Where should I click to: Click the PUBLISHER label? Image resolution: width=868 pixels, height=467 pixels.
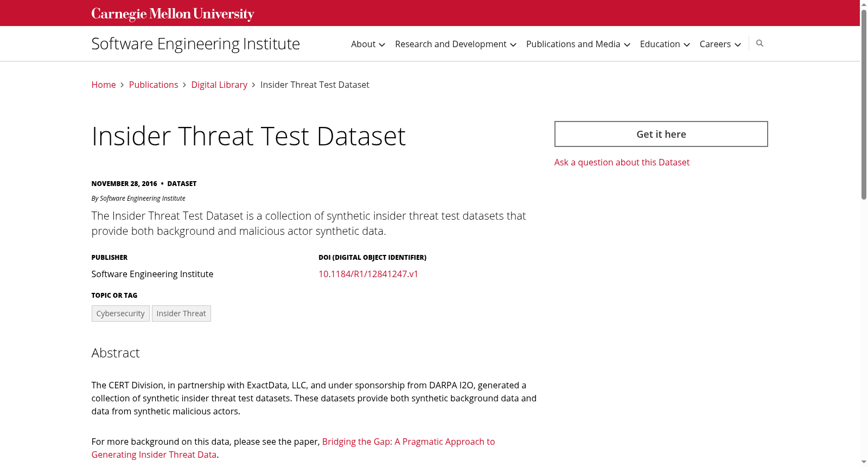tap(110, 258)
